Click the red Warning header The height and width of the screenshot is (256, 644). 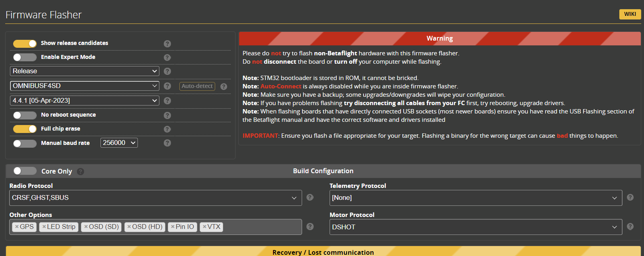click(x=440, y=39)
